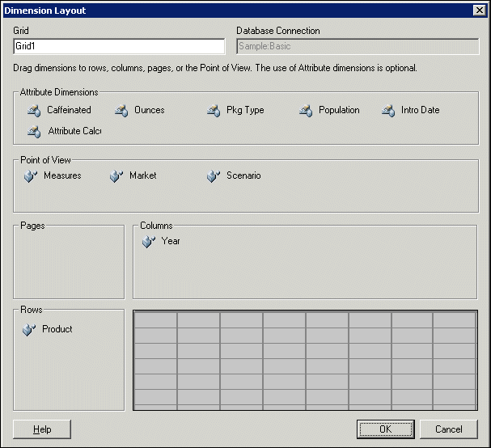Click the Intro Date attribute icon

388,111
